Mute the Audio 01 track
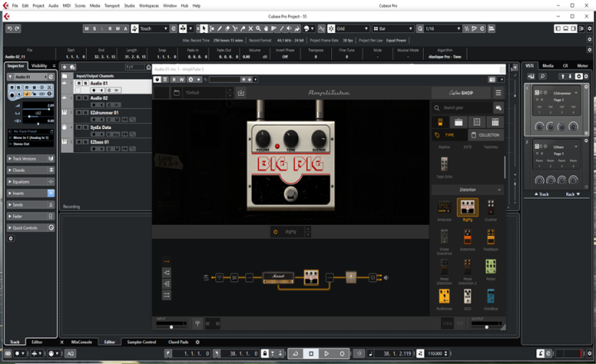Viewport: 596px width, 364px height. click(x=79, y=84)
